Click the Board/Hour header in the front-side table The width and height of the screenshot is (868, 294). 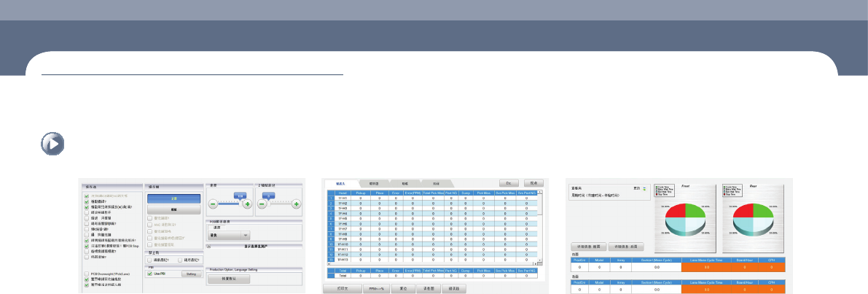click(745, 260)
